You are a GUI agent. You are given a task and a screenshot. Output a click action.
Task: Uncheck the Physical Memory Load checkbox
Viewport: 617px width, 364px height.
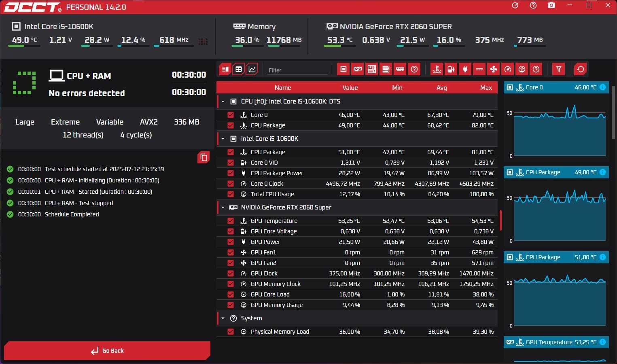[231, 332]
